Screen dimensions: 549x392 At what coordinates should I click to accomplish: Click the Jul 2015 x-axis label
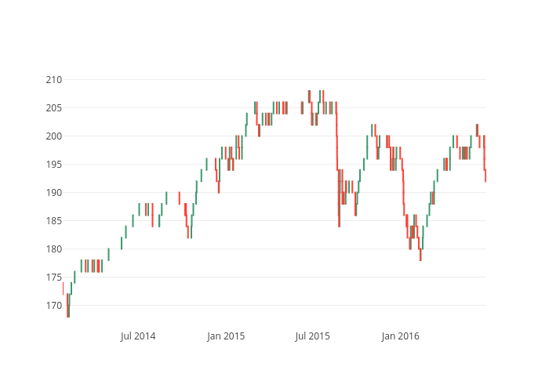312,336
